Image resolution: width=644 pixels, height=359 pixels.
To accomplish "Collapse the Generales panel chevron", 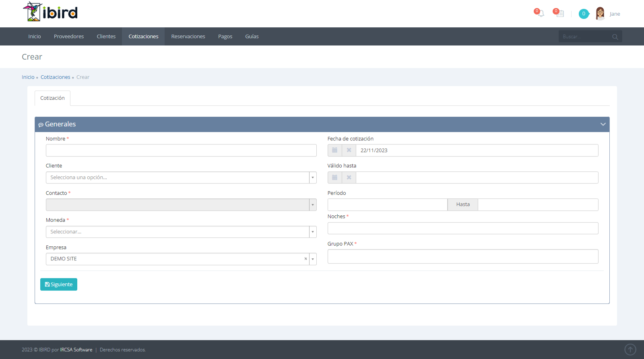I will (603, 124).
